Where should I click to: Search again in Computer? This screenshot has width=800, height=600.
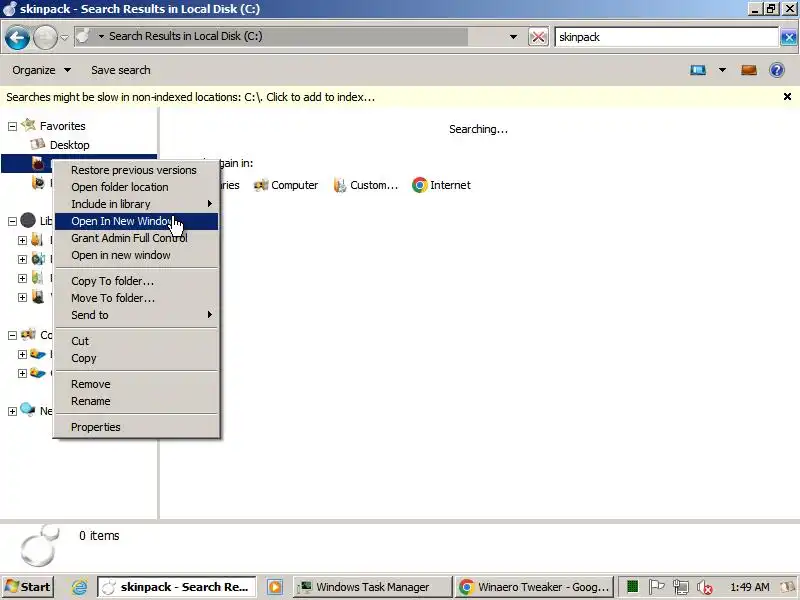pos(294,185)
